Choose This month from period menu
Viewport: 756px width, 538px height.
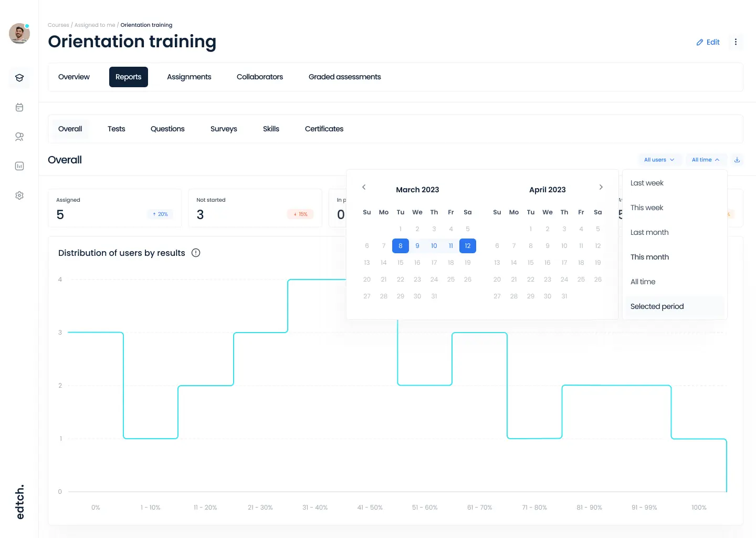(675, 257)
